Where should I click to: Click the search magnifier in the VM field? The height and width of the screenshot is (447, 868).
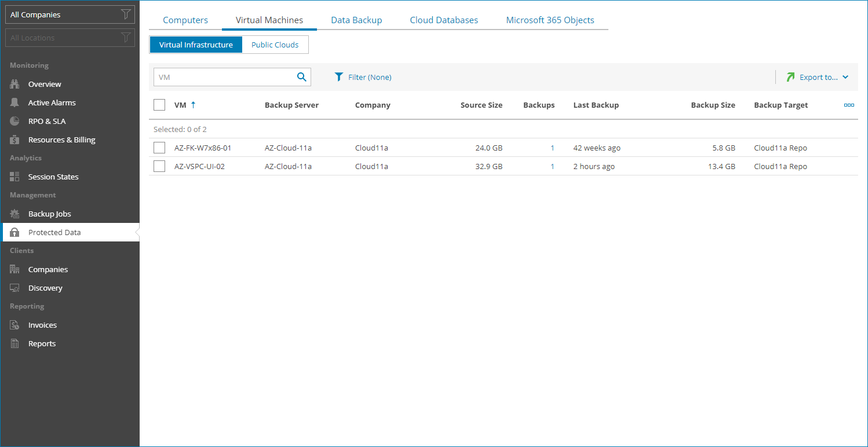coord(301,76)
